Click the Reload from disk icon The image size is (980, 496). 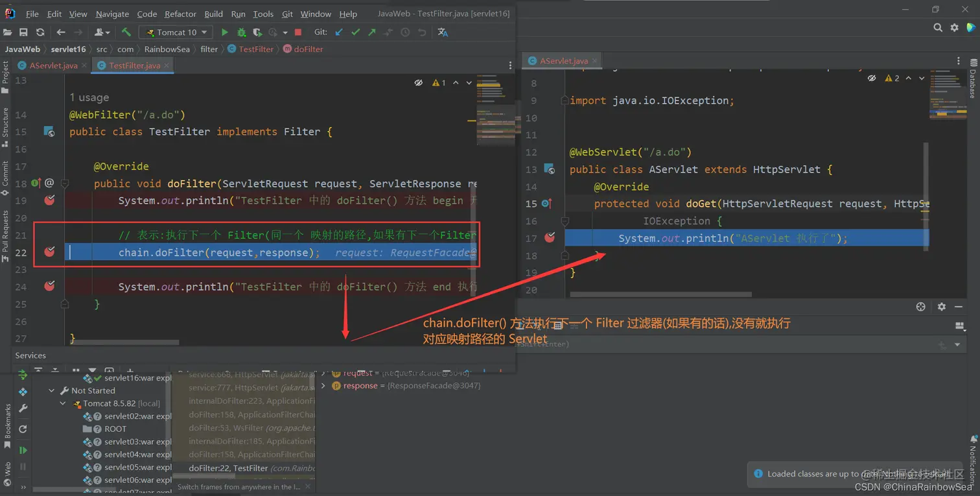click(40, 32)
